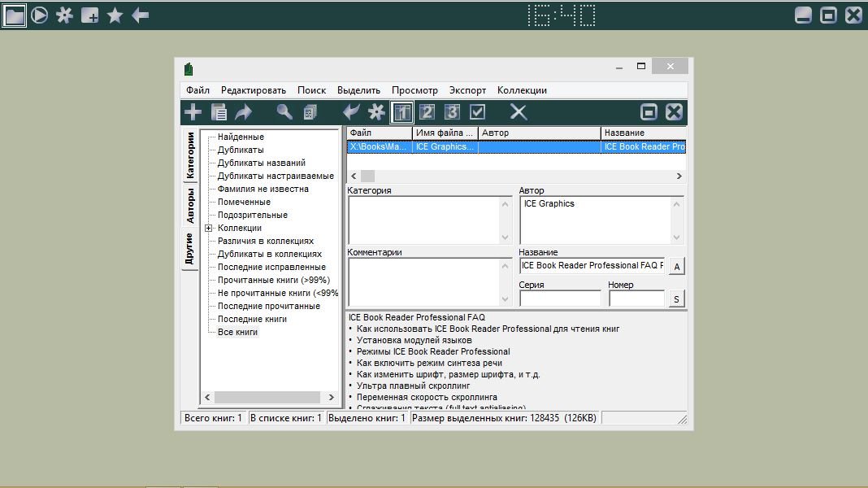Screen dimensions: 868x488
Task: Open the Файл menu
Action: click(197, 90)
